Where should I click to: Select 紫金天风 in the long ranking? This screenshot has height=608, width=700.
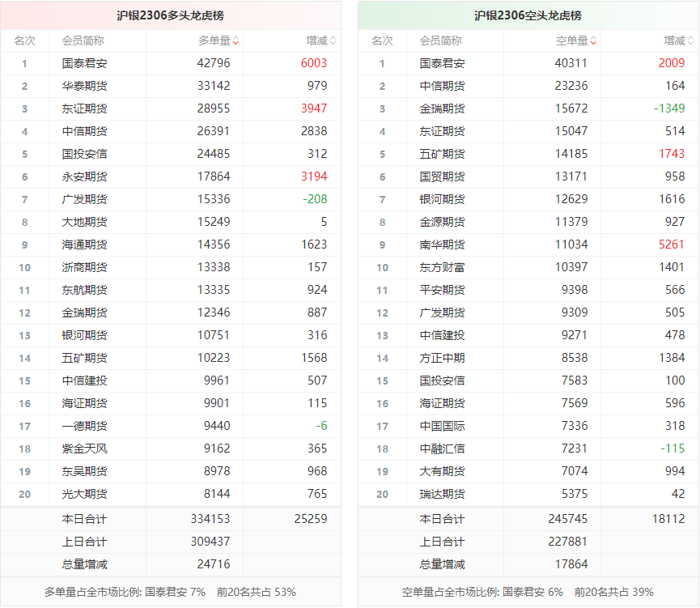(x=84, y=449)
